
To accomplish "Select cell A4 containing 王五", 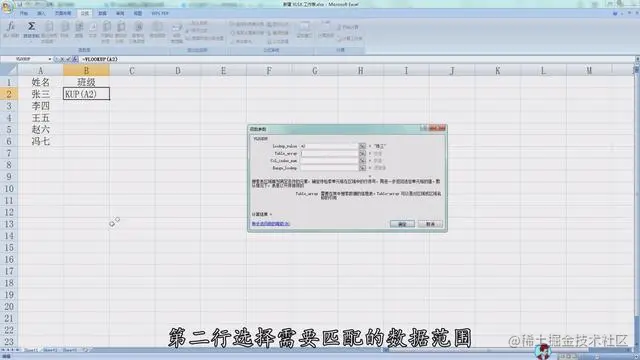I will click(40, 118).
